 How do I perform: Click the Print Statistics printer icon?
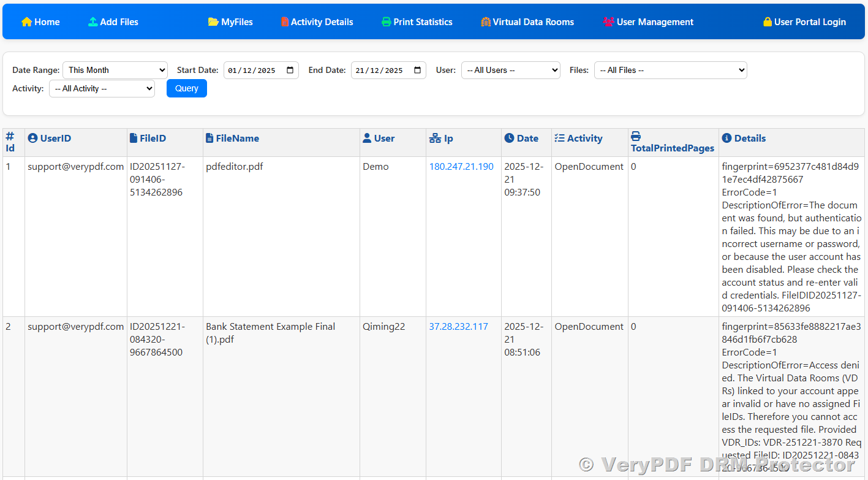(387, 22)
